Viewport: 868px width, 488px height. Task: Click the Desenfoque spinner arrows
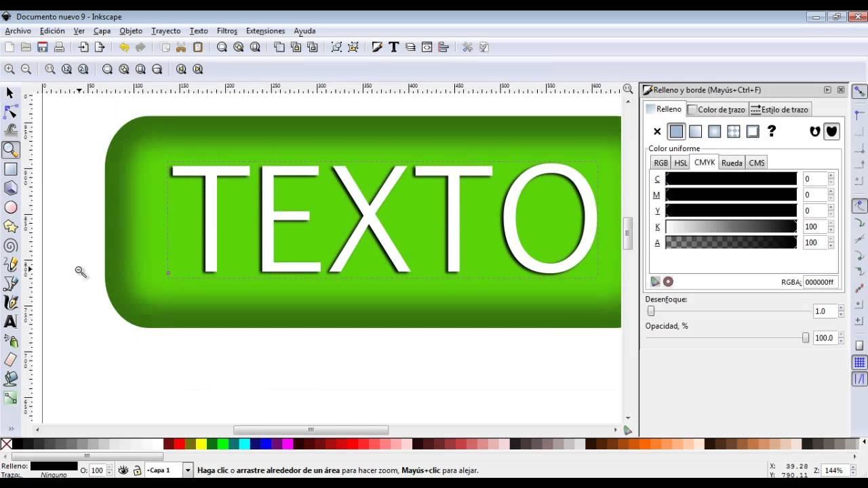pyautogui.click(x=841, y=311)
